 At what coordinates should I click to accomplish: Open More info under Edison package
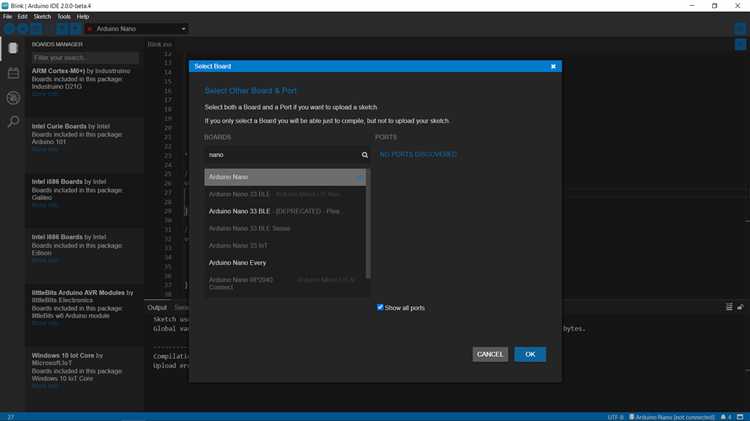[x=45, y=261]
